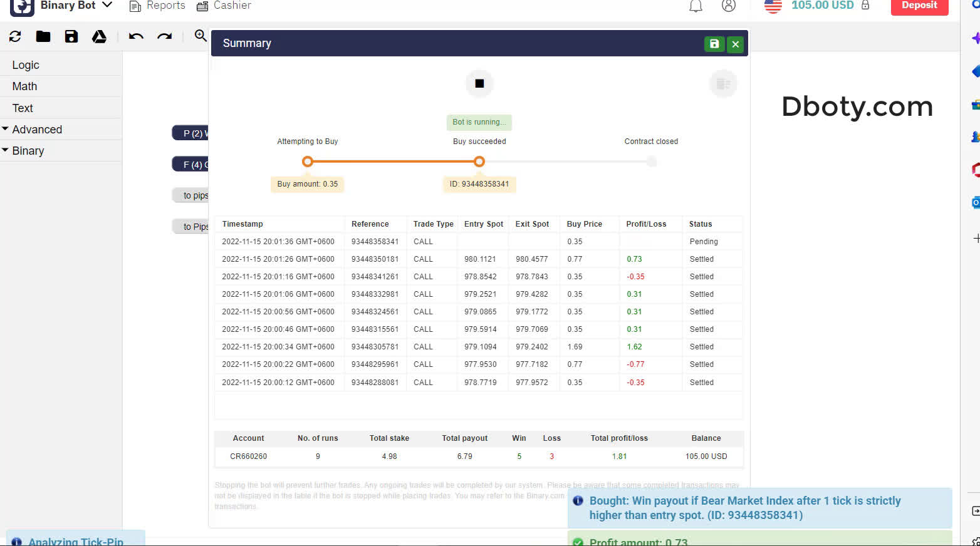Open the Reports menu item
Screen dimensions: 980x546
pyautogui.click(x=157, y=6)
